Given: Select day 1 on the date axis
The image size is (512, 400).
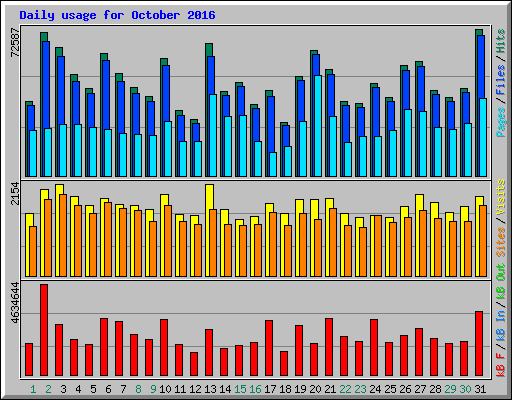Looking at the screenshot, I should [33, 389].
